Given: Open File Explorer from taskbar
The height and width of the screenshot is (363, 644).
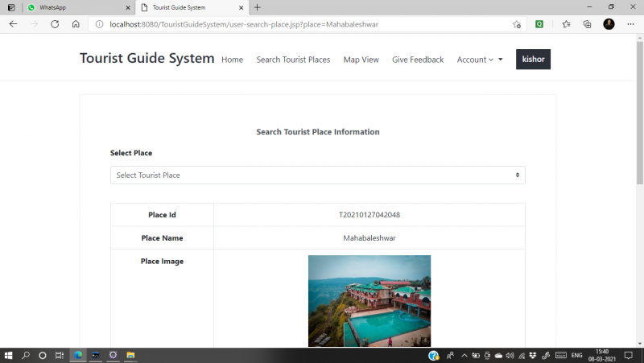Looking at the screenshot, I should [x=130, y=355].
